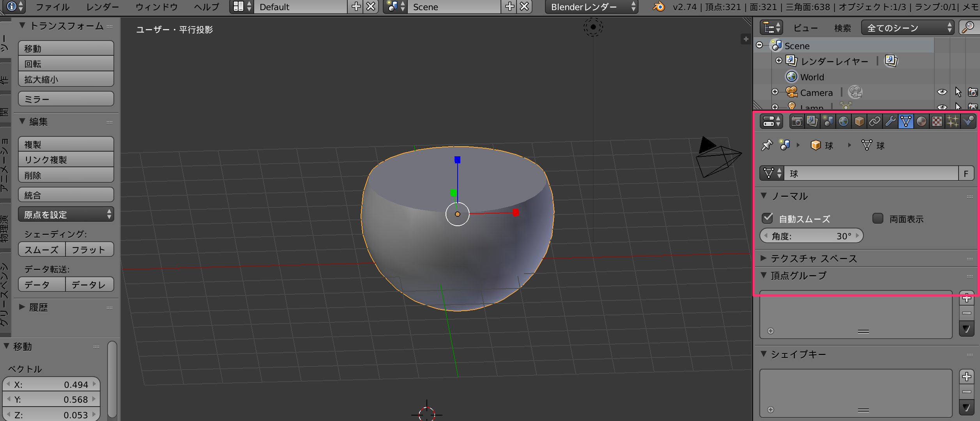Open the outliner ビュー menu
The height and width of the screenshot is (421, 980).
[x=806, y=28]
